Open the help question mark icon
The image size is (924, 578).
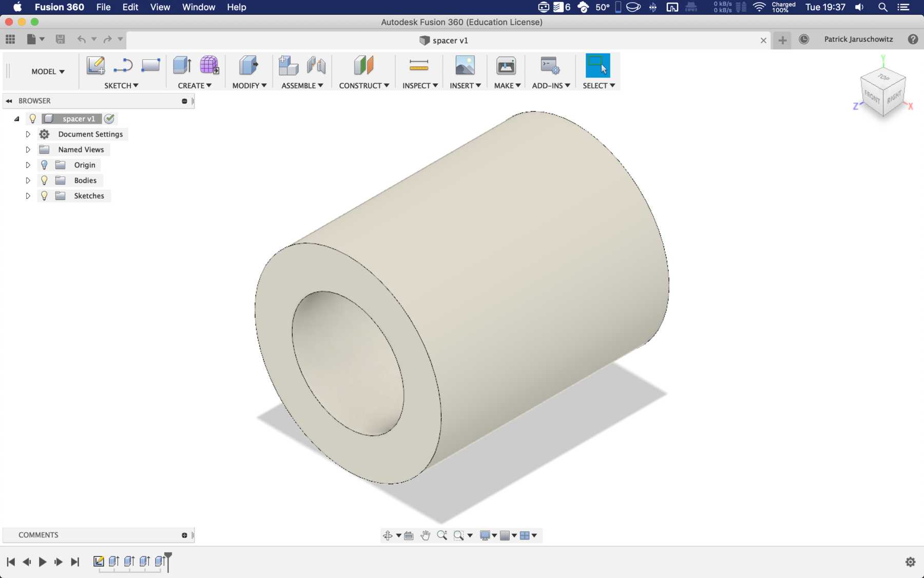pyautogui.click(x=913, y=39)
